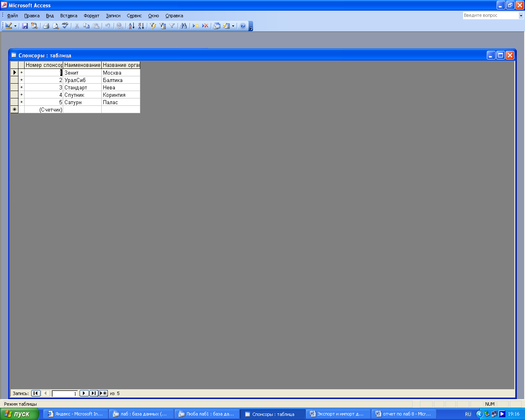Go to first record button

point(36,393)
